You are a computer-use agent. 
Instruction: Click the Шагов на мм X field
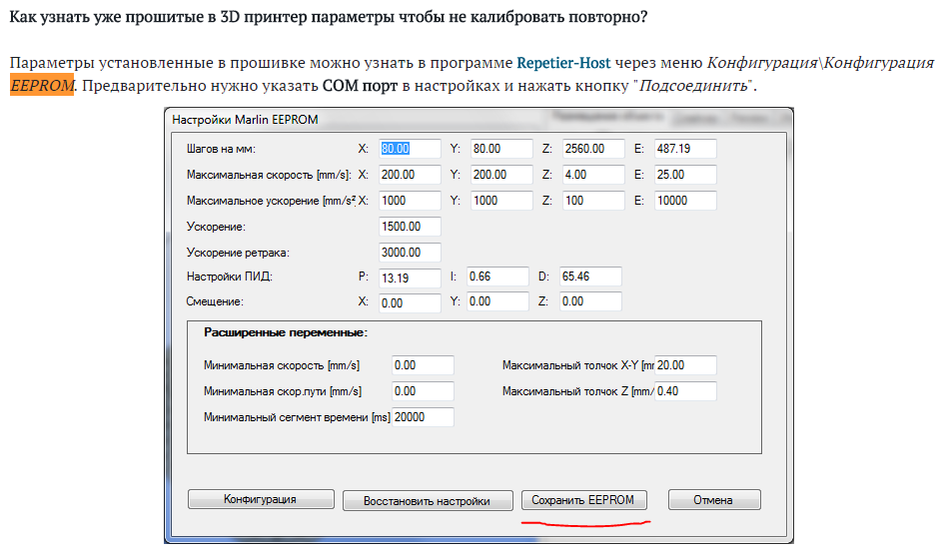coord(410,149)
